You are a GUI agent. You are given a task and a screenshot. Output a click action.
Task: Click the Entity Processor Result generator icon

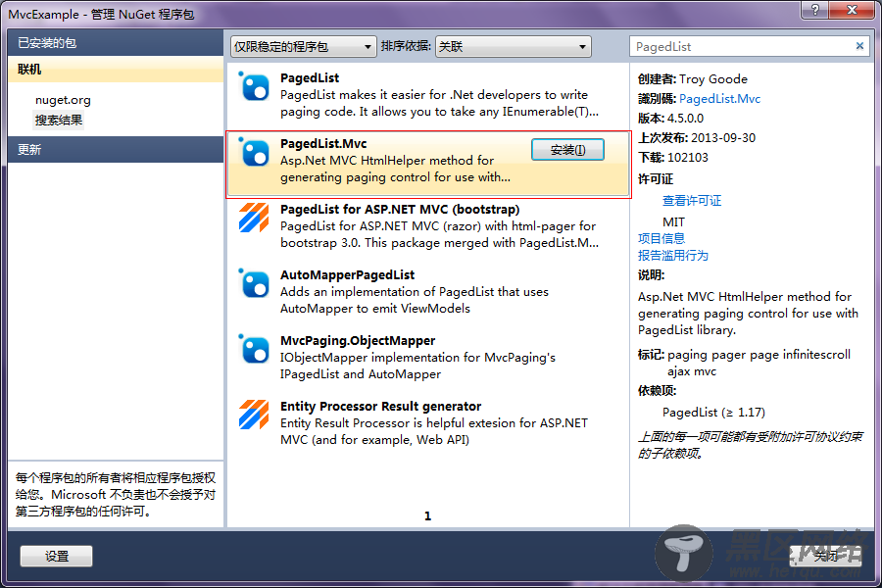click(254, 415)
